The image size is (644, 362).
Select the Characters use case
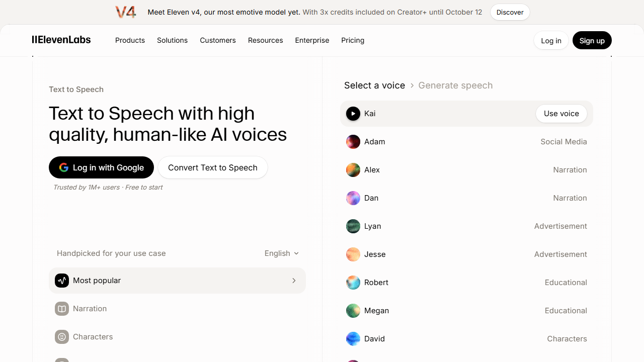point(177,337)
